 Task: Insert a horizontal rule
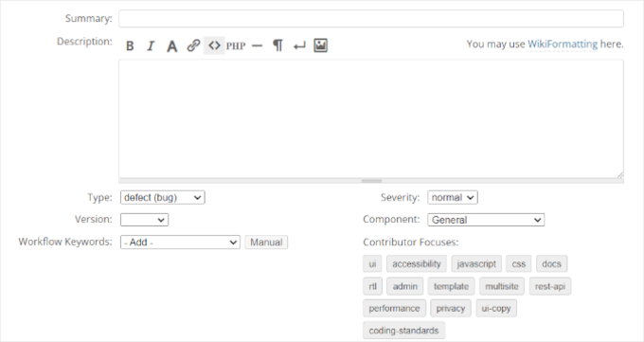[257, 45]
